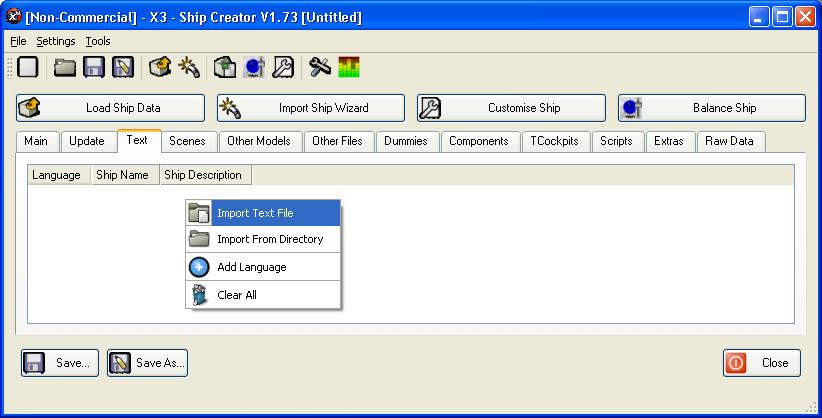Save using the floppy disk toolbar icon

(x=94, y=68)
